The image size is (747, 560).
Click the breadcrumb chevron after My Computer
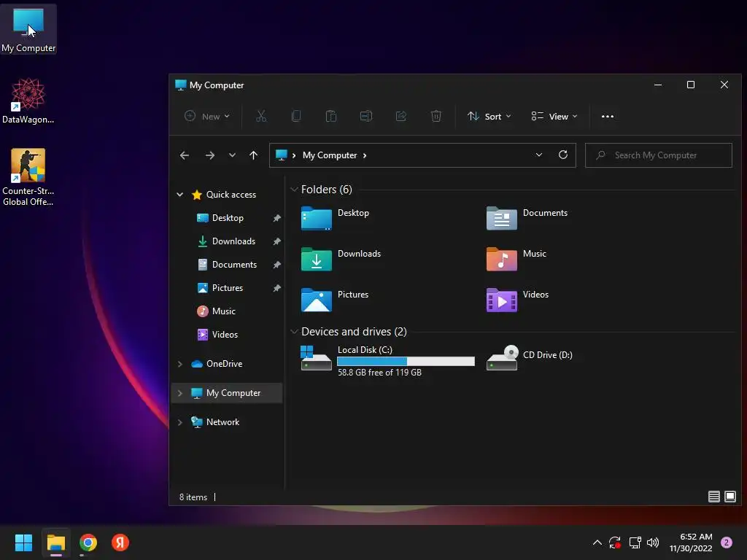pos(365,155)
